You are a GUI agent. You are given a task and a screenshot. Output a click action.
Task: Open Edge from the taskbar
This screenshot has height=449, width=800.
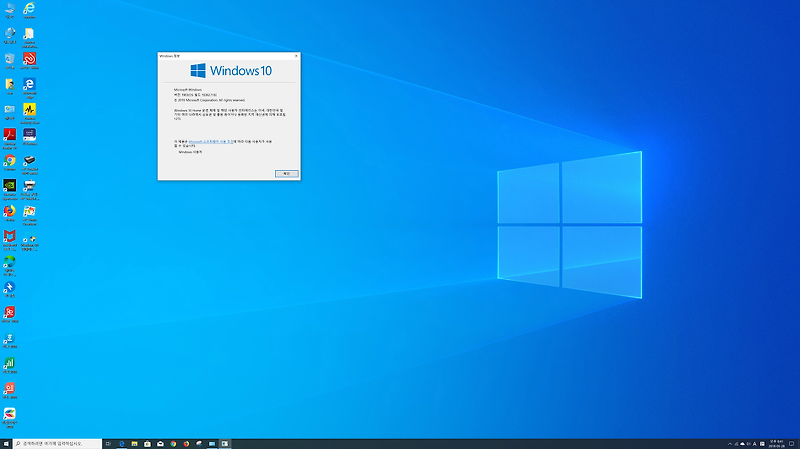pos(121,444)
